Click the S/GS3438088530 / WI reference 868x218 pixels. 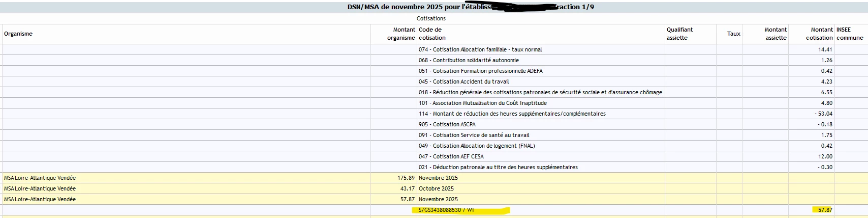click(446, 210)
